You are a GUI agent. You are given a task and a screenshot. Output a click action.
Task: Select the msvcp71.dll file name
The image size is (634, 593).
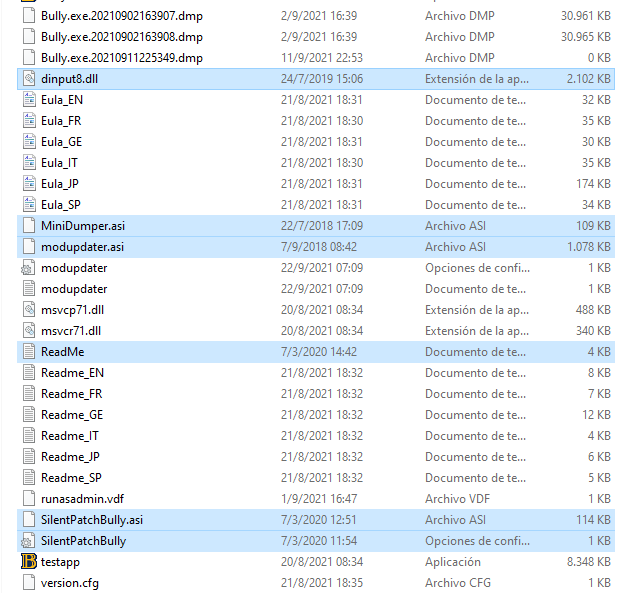72,310
